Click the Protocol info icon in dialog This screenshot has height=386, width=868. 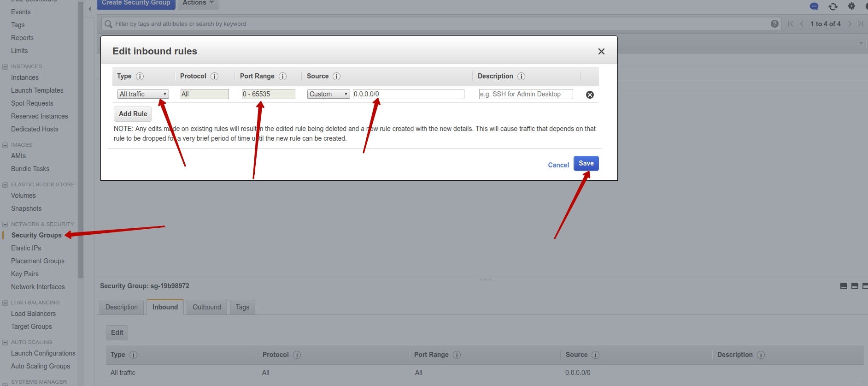(x=214, y=76)
